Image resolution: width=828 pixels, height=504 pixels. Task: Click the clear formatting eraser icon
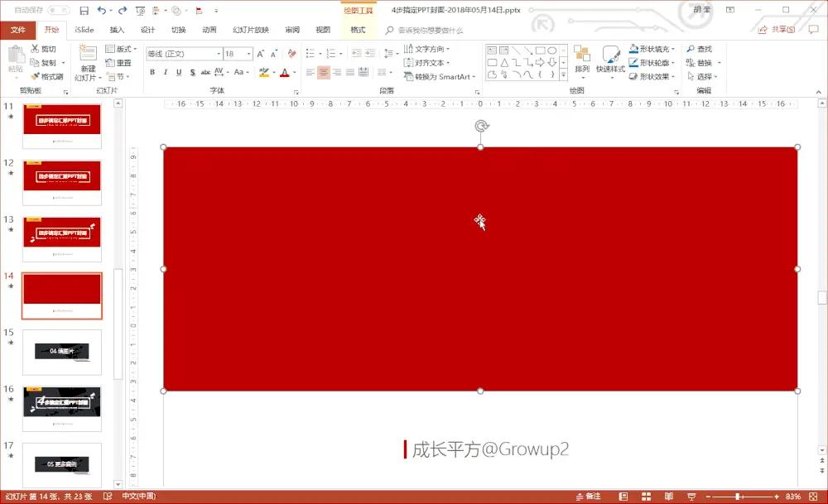292,53
